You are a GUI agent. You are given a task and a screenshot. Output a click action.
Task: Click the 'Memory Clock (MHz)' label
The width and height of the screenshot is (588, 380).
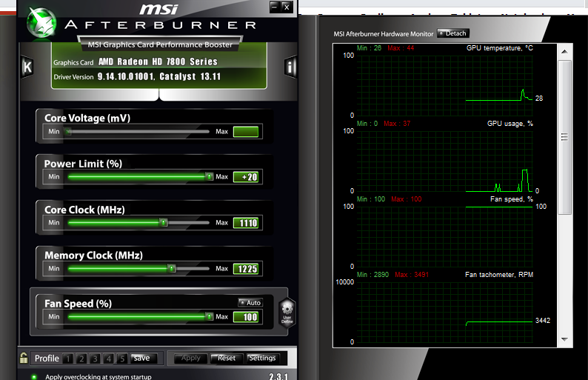pyautogui.click(x=93, y=256)
